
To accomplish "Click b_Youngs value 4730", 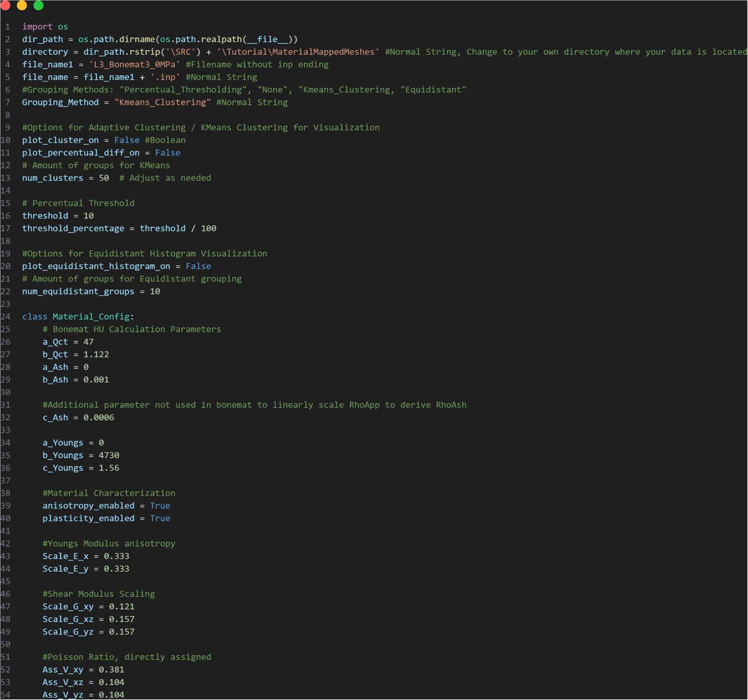I will 109,455.
